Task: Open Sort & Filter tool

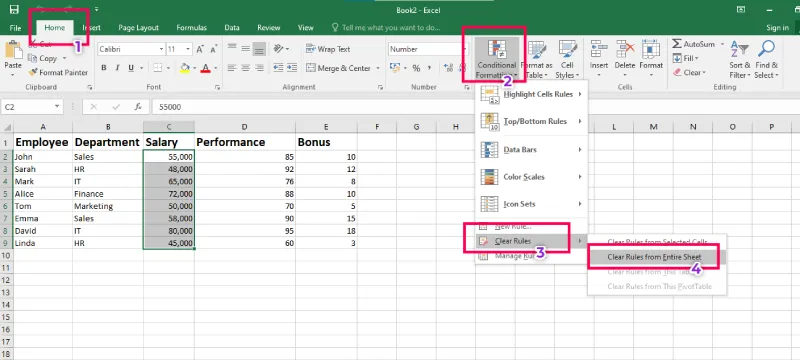Action: point(739,59)
